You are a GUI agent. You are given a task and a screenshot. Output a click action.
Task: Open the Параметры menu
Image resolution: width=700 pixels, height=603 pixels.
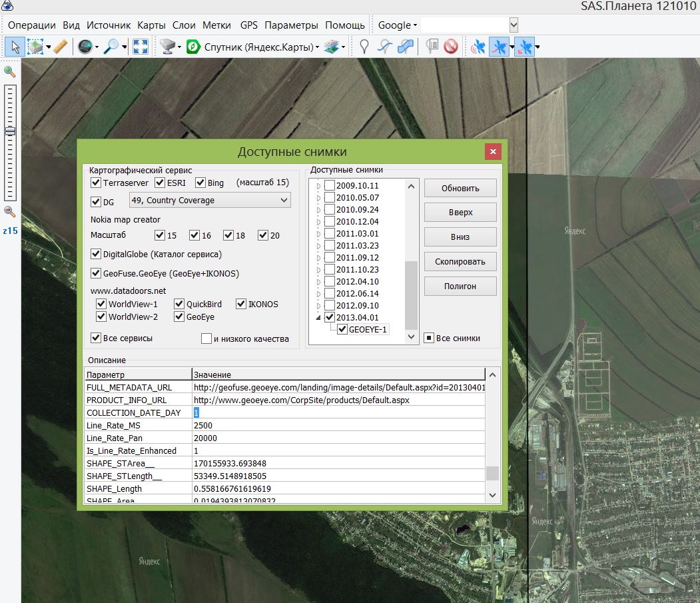coord(291,25)
